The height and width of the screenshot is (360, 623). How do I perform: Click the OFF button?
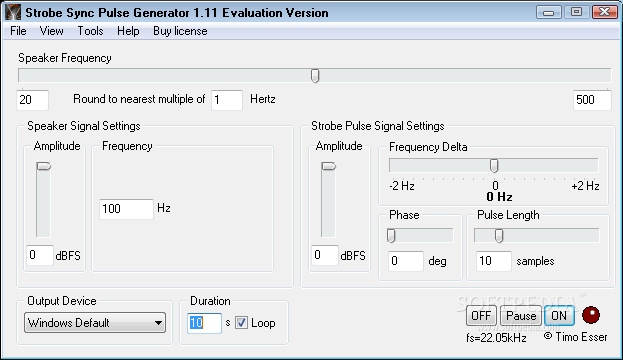click(x=481, y=316)
